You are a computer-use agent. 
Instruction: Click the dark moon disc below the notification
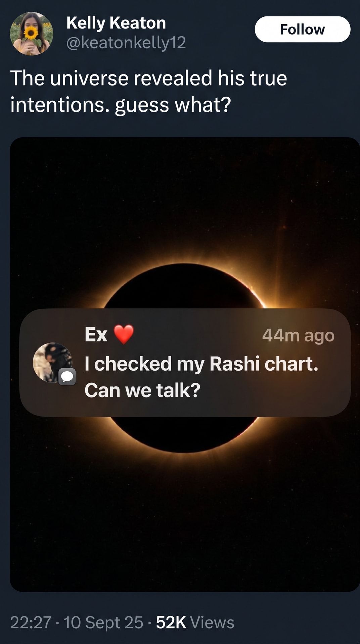(183, 434)
